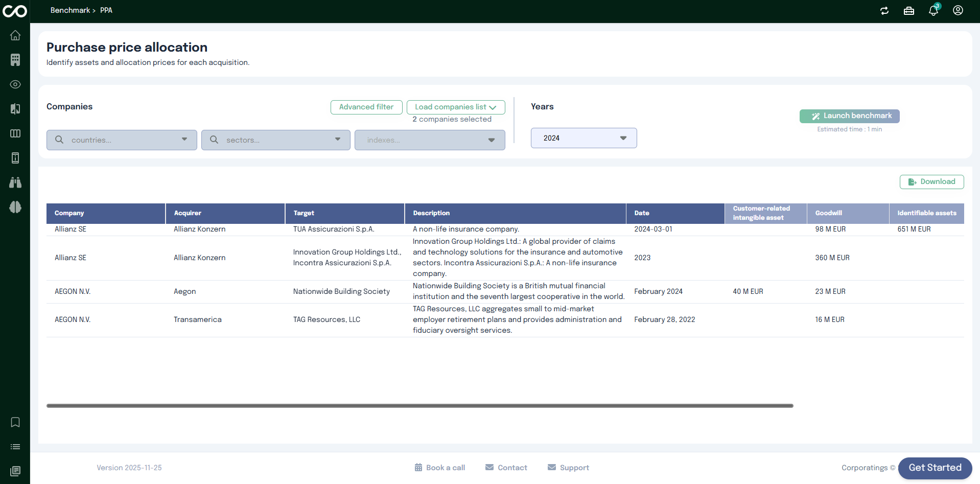Viewport: 980px width, 484px height.
Task: Click the briefcase icon in top bar
Action: [x=909, y=11]
